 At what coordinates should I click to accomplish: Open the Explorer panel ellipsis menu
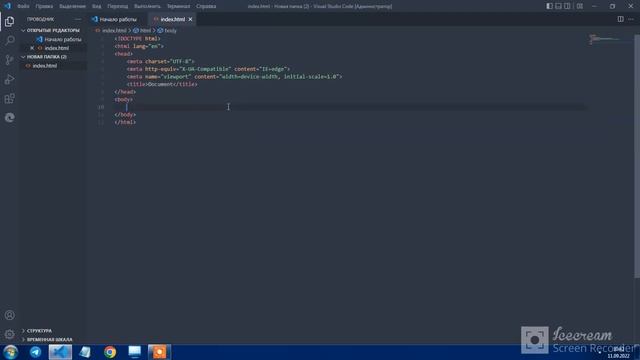point(78,19)
